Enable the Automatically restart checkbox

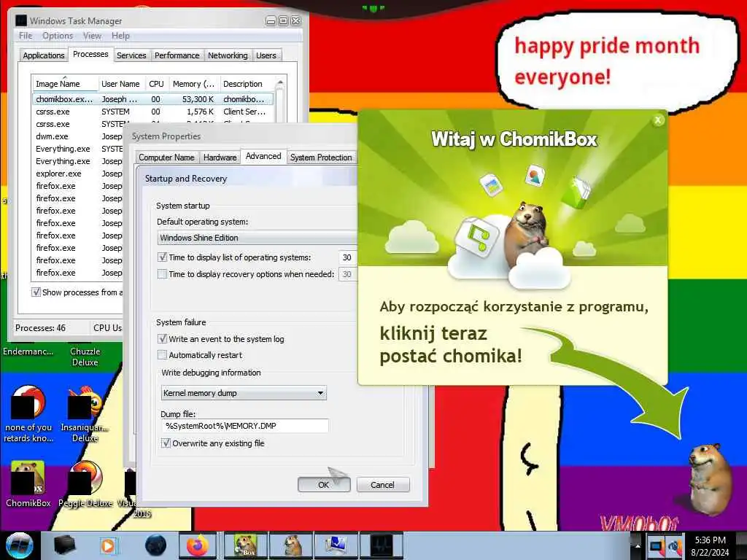coord(163,355)
